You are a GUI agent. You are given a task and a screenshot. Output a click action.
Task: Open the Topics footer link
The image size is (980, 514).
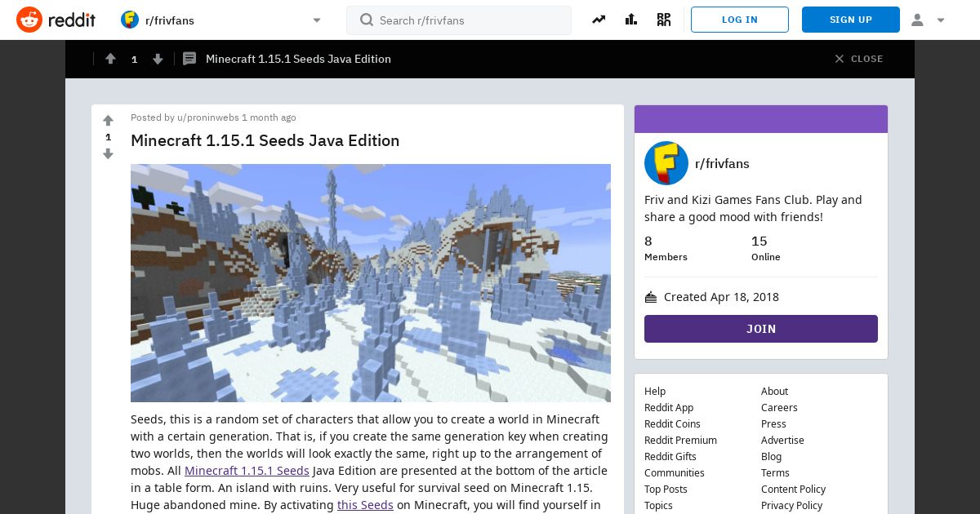click(658, 505)
